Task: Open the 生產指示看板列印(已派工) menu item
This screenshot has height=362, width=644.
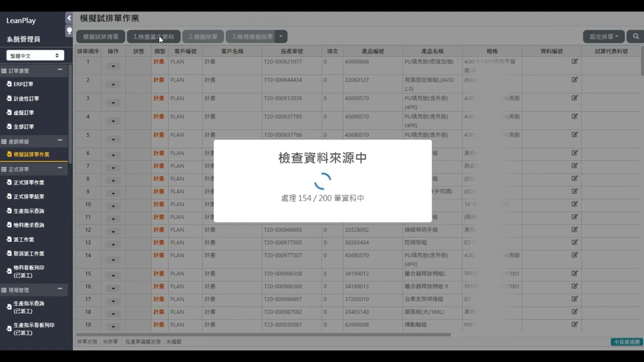Action: 34,329
